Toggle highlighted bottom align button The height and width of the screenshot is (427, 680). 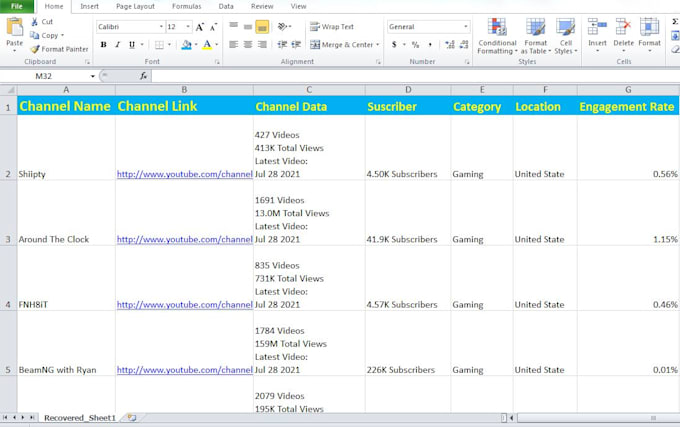[262, 27]
